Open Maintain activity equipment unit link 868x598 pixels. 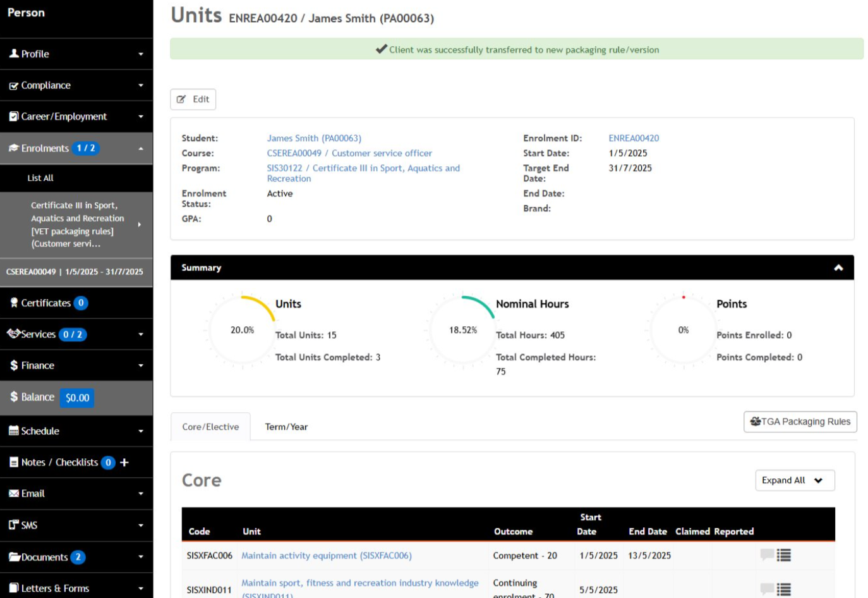point(327,556)
